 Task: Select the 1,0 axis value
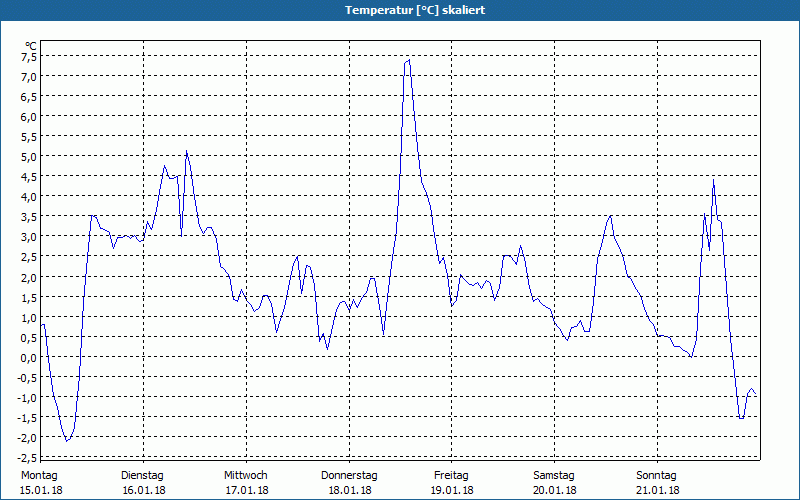pyautogui.click(x=29, y=317)
